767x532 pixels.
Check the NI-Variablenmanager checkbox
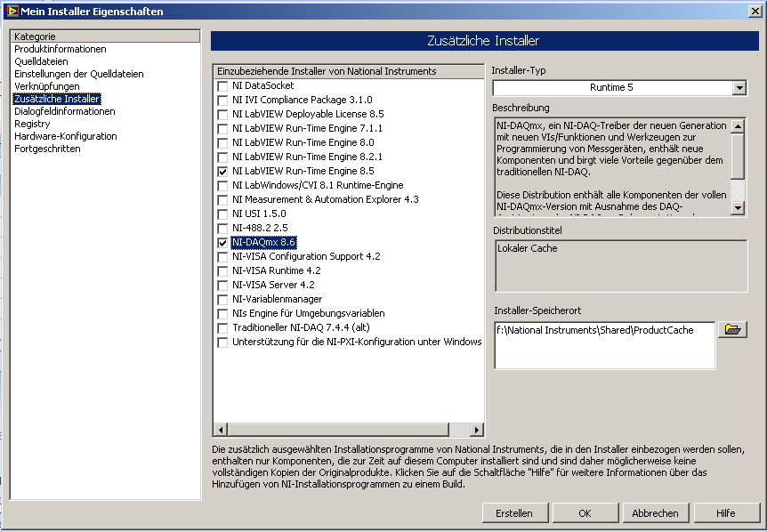222,299
